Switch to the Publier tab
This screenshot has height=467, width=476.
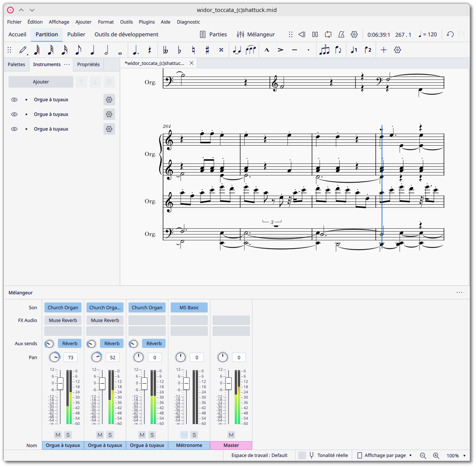(x=76, y=34)
